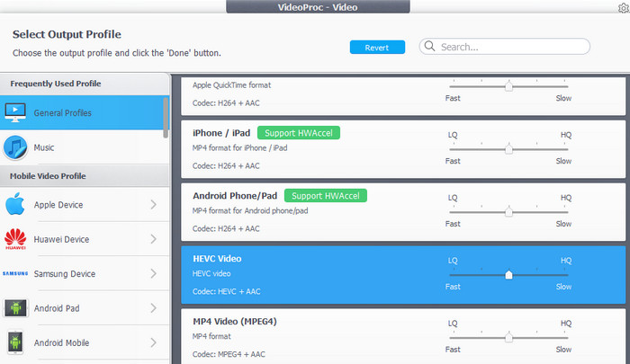The image size is (630, 364).
Task: Click quality slider for Apple QuickTime format
Action: pos(508,86)
